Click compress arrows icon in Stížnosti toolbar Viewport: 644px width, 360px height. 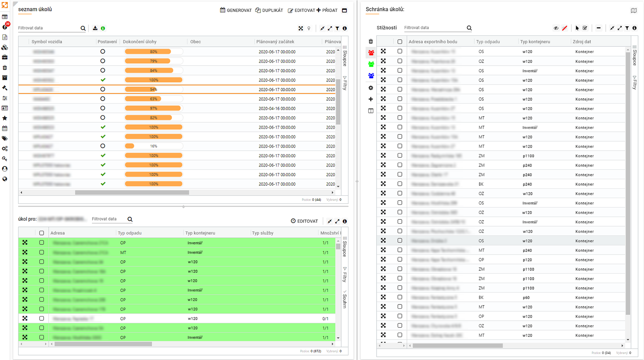[612, 28]
